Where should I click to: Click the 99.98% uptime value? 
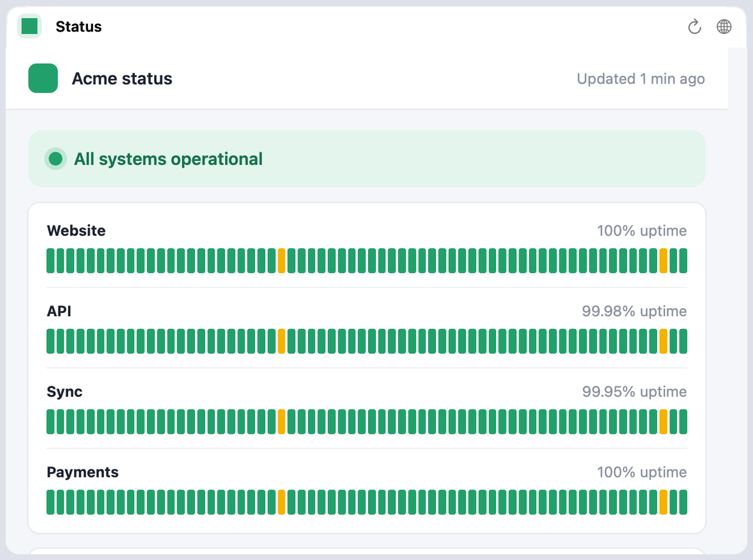click(x=635, y=311)
